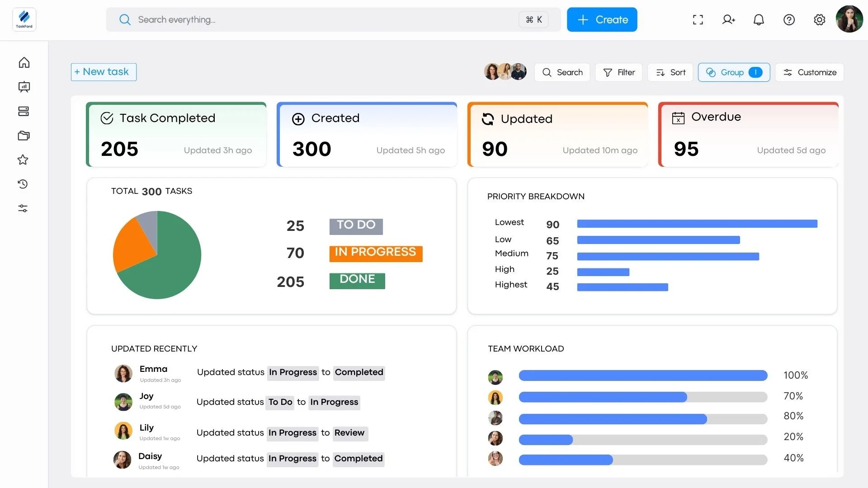Open the folders icon in sidebar

click(x=24, y=136)
